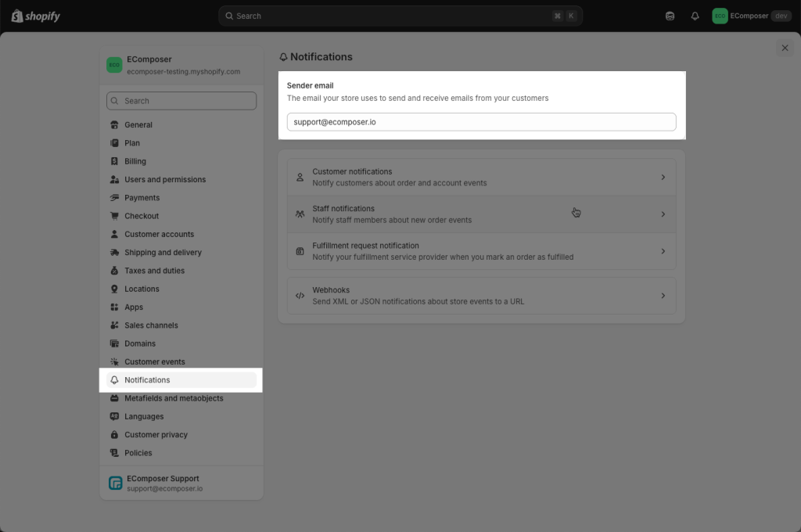Click the Customer notifications person icon
This screenshot has width=801, height=532.
coord(300,178)
